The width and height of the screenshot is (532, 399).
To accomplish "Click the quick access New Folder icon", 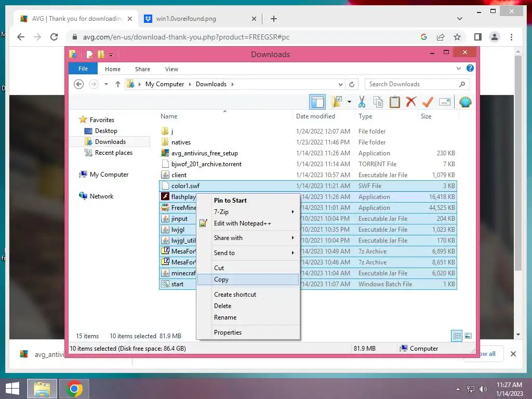I will pyautogui.click(x=101, y=54).
